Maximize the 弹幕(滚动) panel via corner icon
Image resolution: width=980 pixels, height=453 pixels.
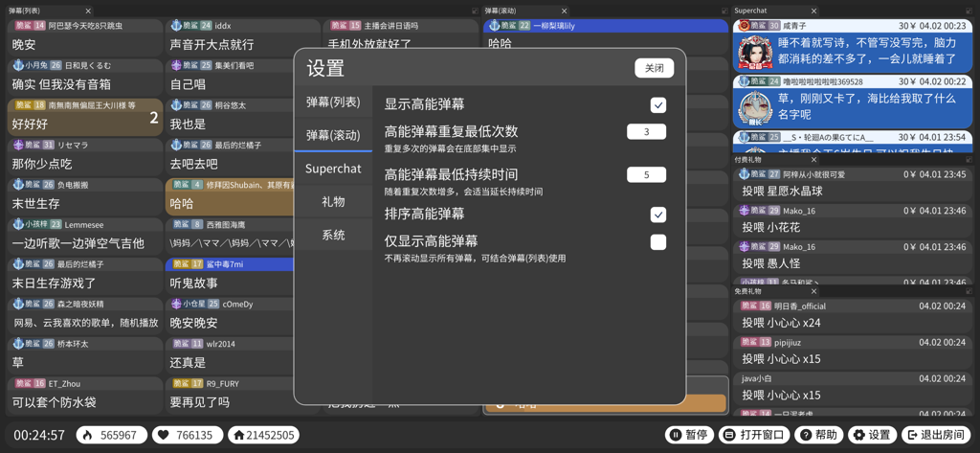725,11
